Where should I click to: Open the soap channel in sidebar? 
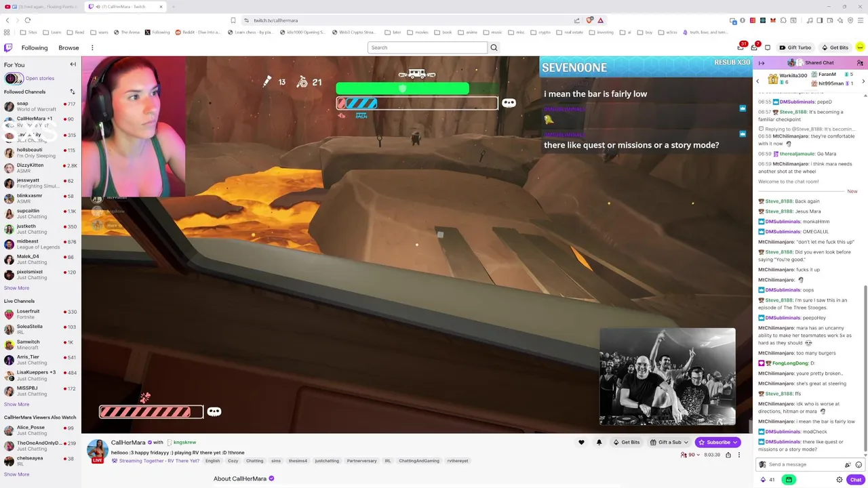click(40, 106)
